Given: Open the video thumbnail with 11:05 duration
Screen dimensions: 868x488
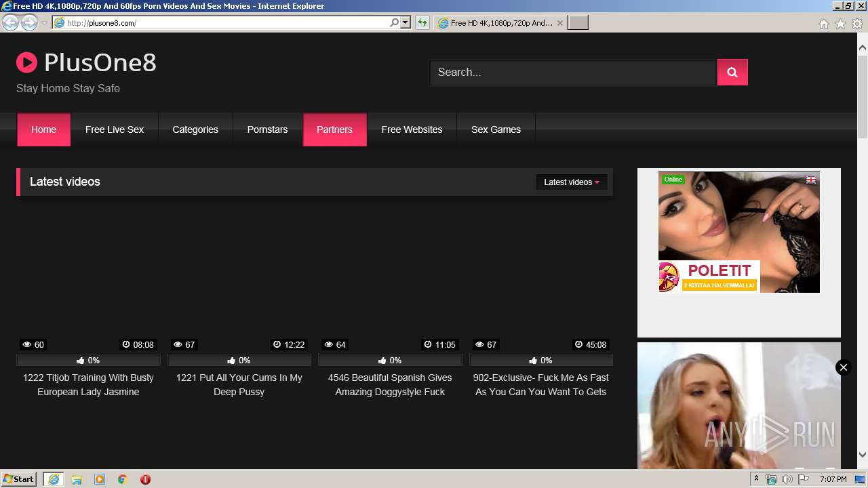Looking at the screenshot, I should click(x=390, y=278).
